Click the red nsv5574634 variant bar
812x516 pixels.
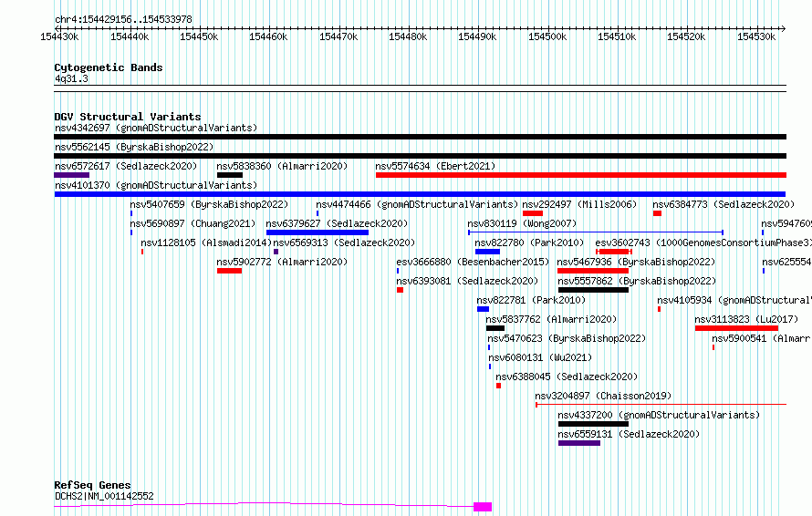(581, 175)
